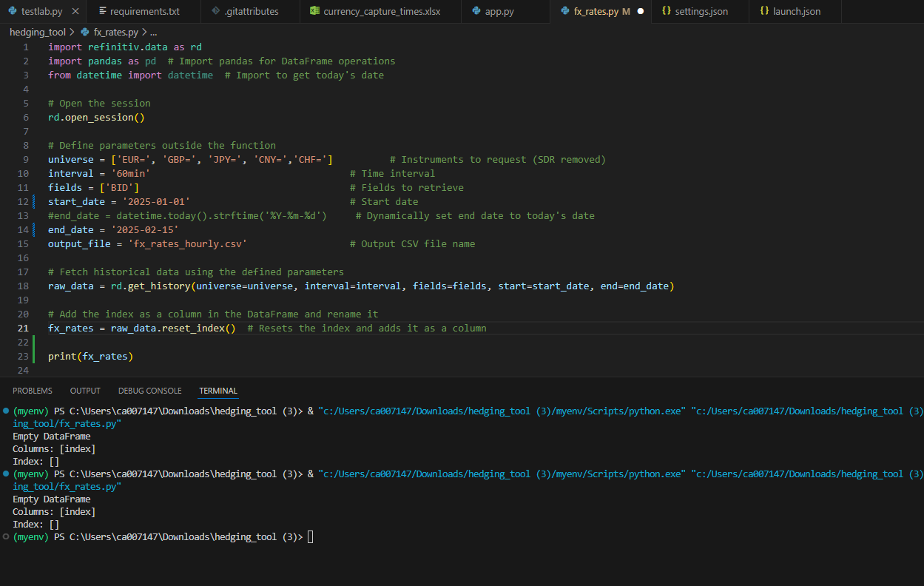Click git icon on .gitattributes tab

tap(215, 11)
